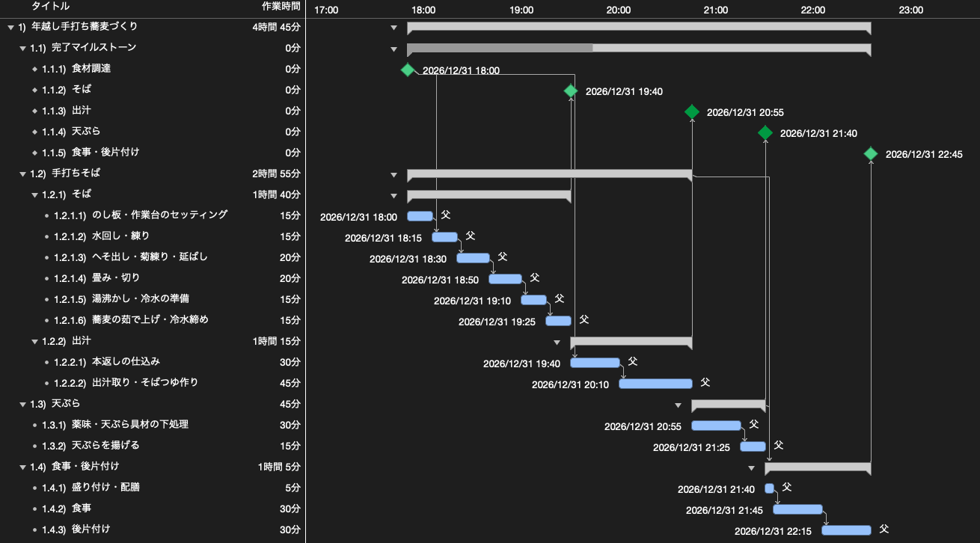Select the 天ぷら milestone diamond at 21:40
The height and width of the screenshot is (543, 980).
[765, 132]
